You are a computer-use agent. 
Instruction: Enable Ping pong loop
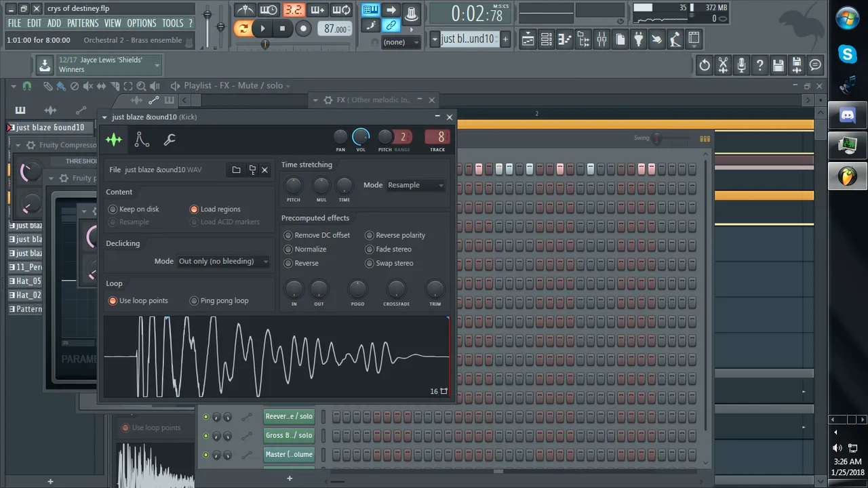[219, 301]
